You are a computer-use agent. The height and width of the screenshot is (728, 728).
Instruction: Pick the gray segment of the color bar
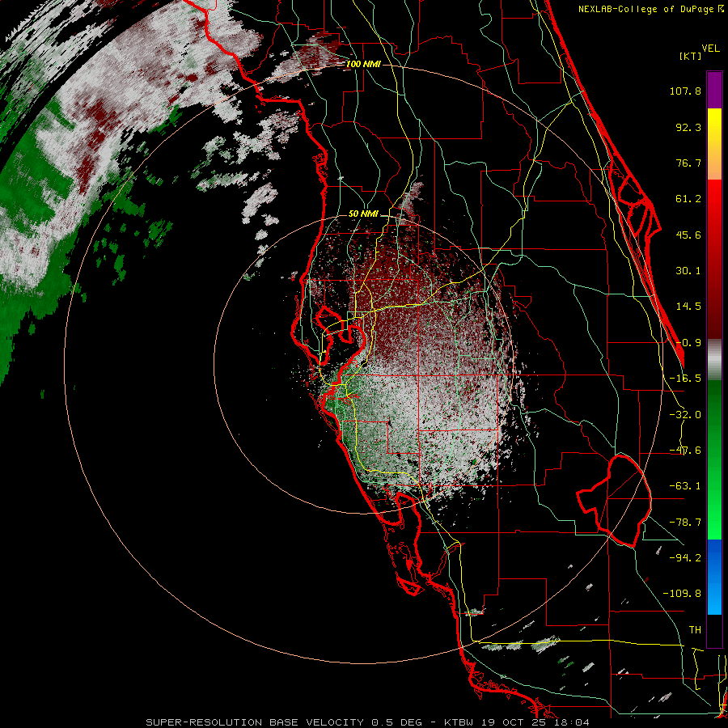pos(714,360)
